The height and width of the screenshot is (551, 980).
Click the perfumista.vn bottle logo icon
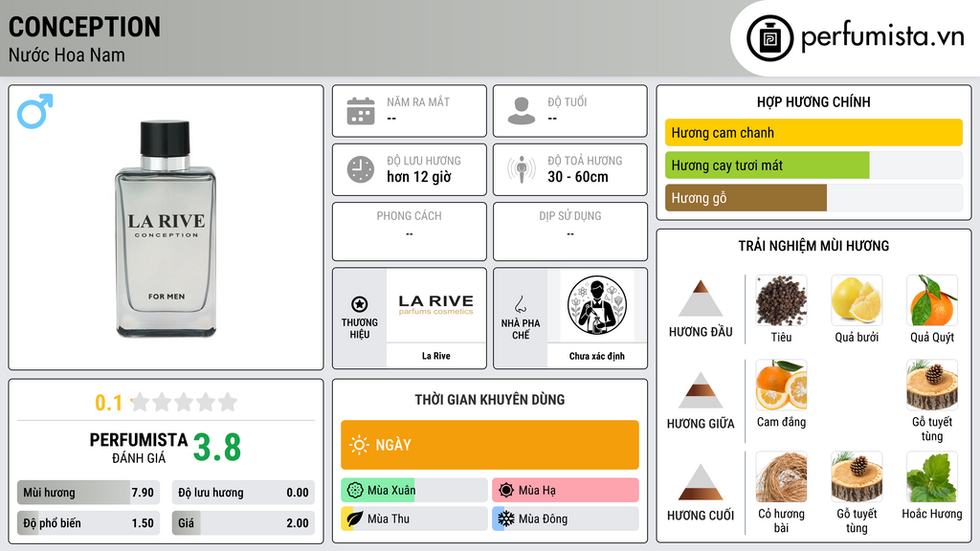click(769, 38)
